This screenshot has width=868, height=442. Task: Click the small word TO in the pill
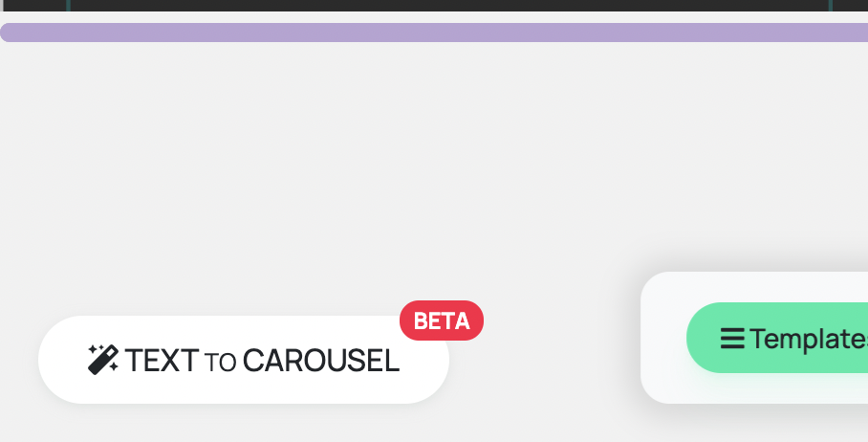[220, 362]
